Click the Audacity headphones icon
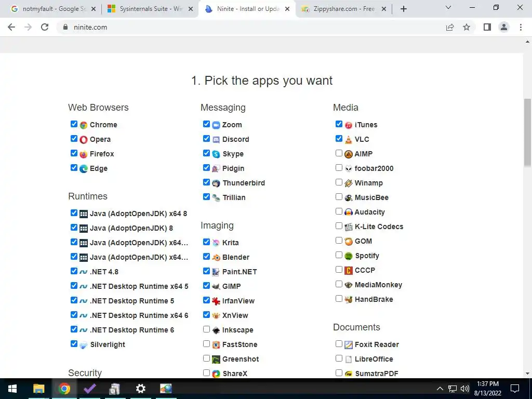Screen dimensions: 532x399 point(349,212)
